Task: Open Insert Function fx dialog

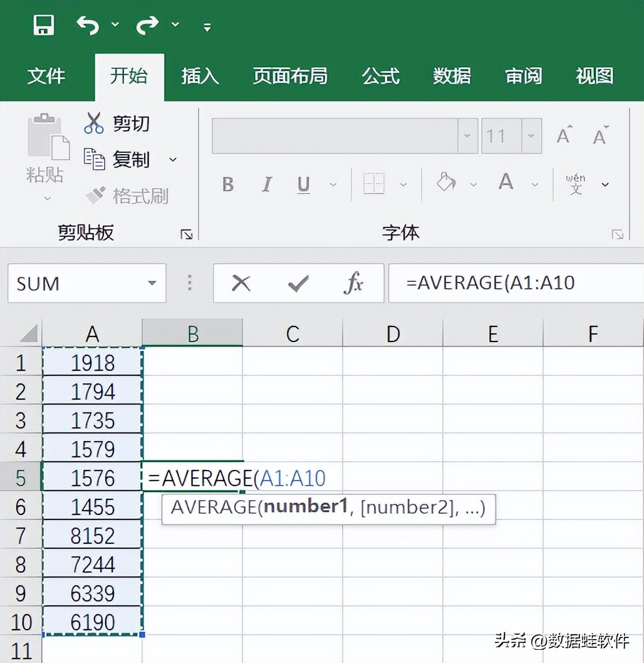Action: [x=353, y=284]
